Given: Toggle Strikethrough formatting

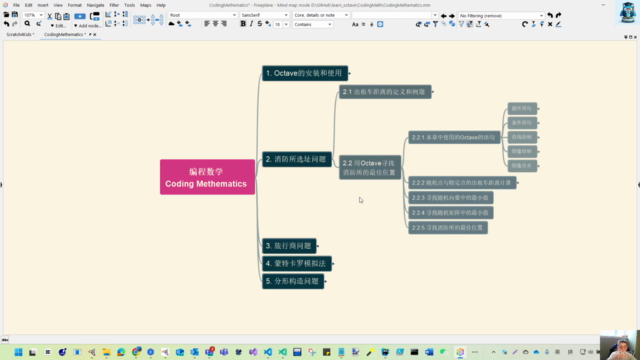Looking at the screenshot, I should point(260,24).
